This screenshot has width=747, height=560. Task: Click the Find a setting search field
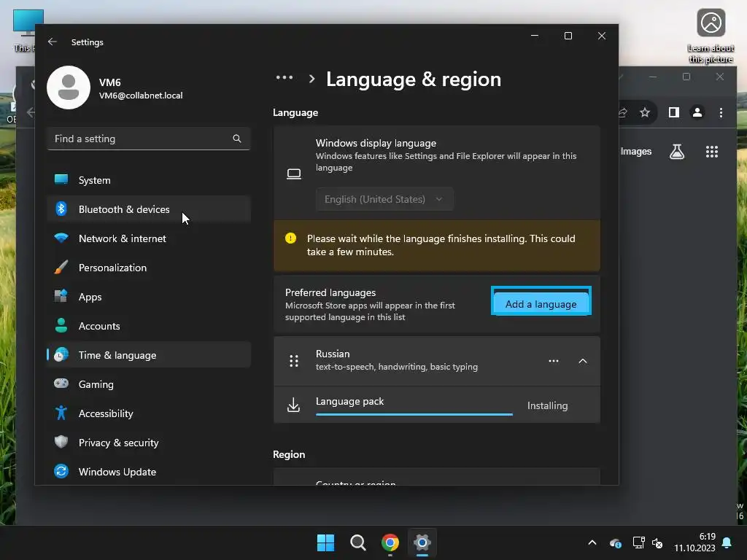click(149, 139)
